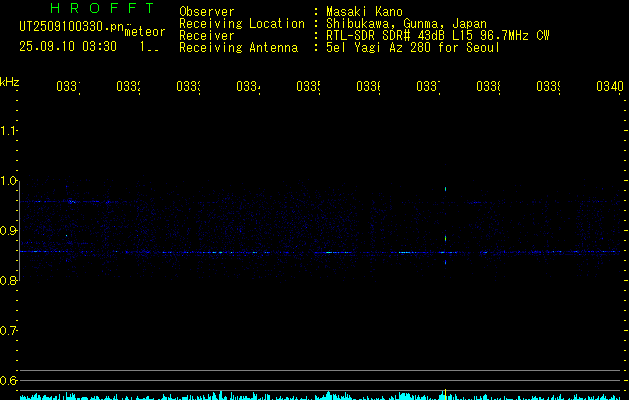Click the 'Receiving Antenna' label
The width and height of the screenshot is (629, 400).
(239, 48)
